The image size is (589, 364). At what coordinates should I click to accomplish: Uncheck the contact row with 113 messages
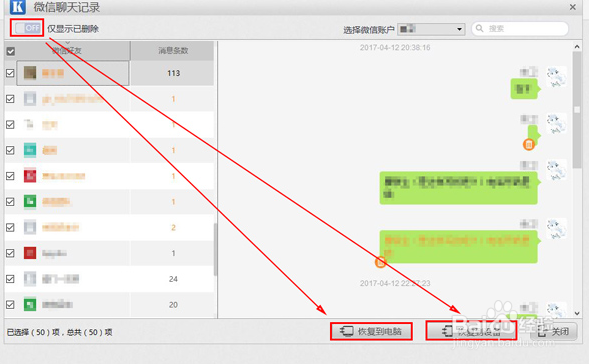[x=11, y=73]
